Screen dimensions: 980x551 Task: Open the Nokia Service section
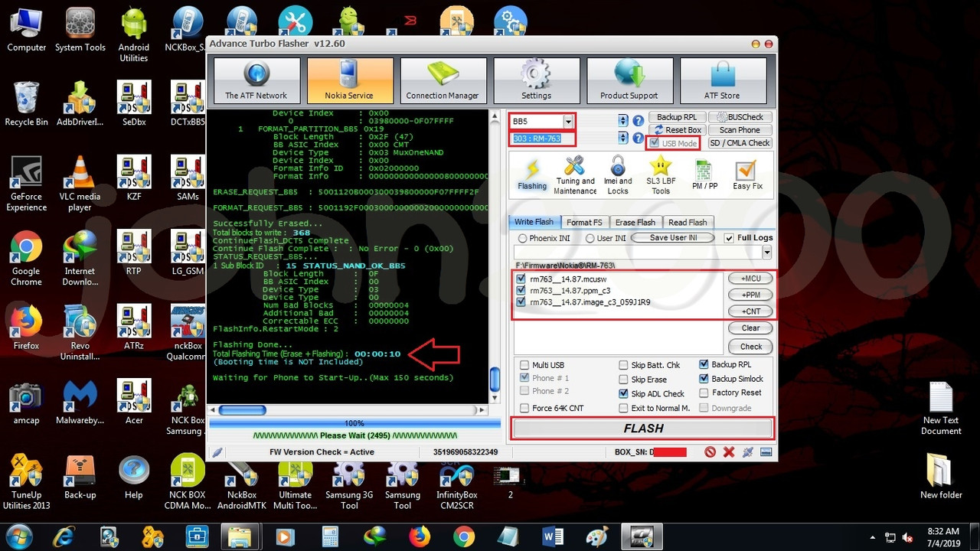tap(350, 81)
